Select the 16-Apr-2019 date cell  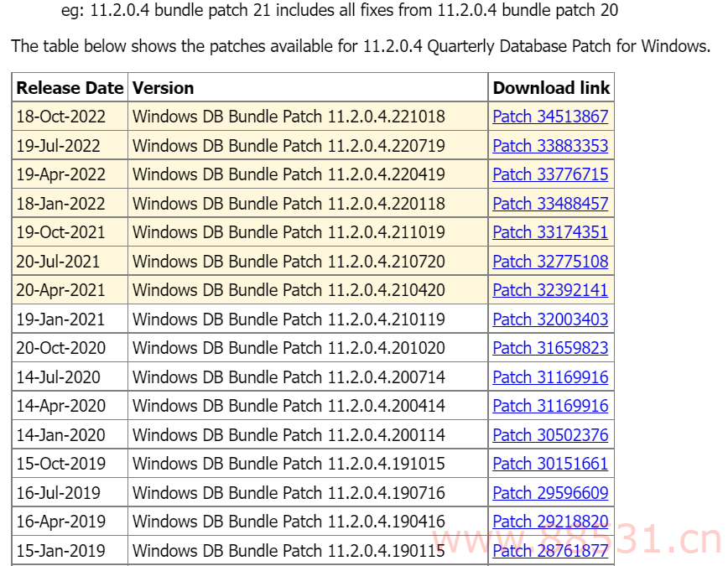[x=70, y=522]
